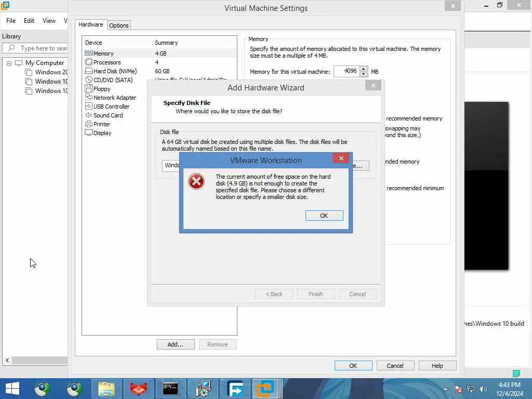Open the File menu
Screen dimensions: 532x399
[x=11, y=21]
